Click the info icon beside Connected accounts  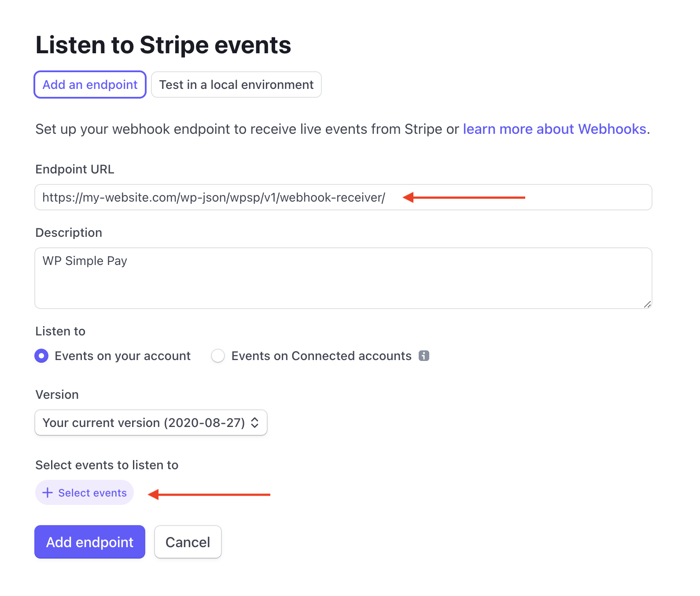point(424,356)
